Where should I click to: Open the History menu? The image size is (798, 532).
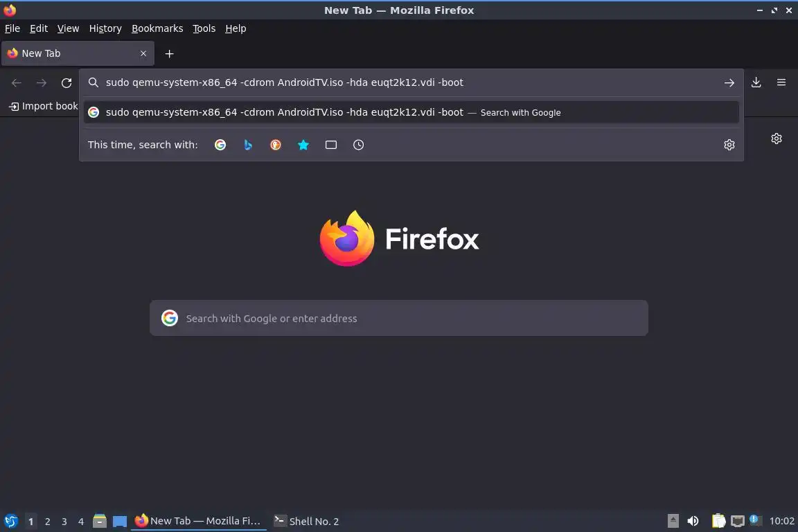coord(105,28)
